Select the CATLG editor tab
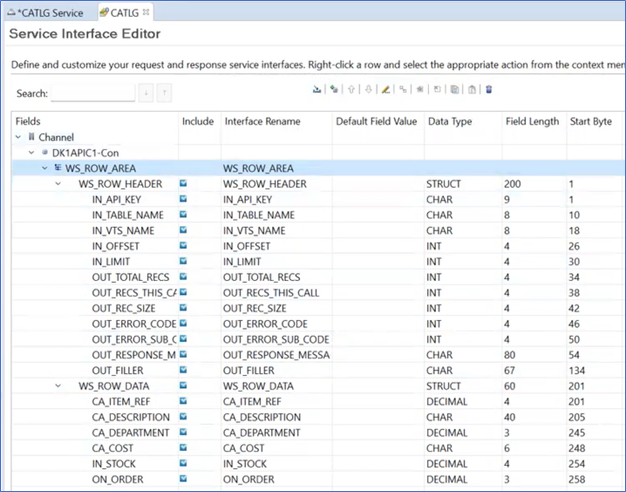 coord(124,13)
